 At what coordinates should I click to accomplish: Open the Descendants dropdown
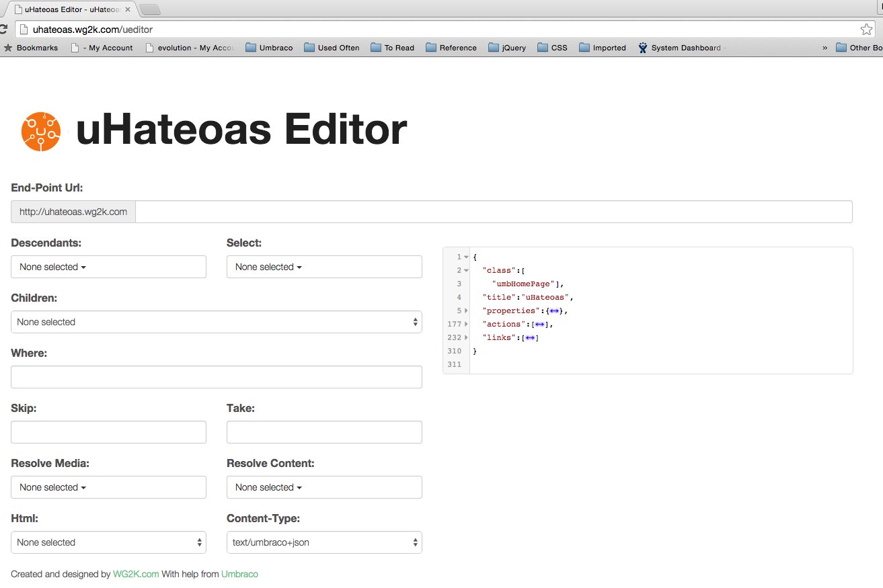click(x=108, y=267)
